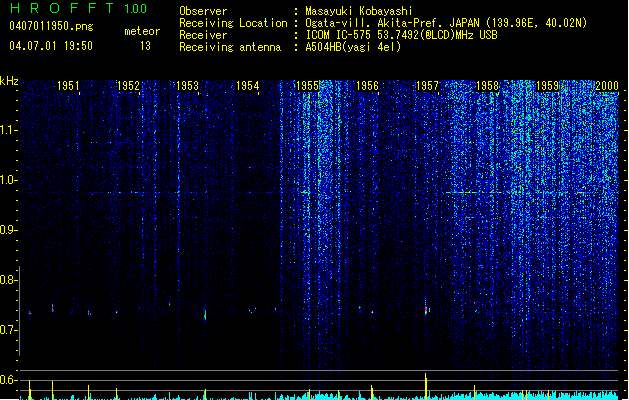Click the kHz axis unit label

9,81
